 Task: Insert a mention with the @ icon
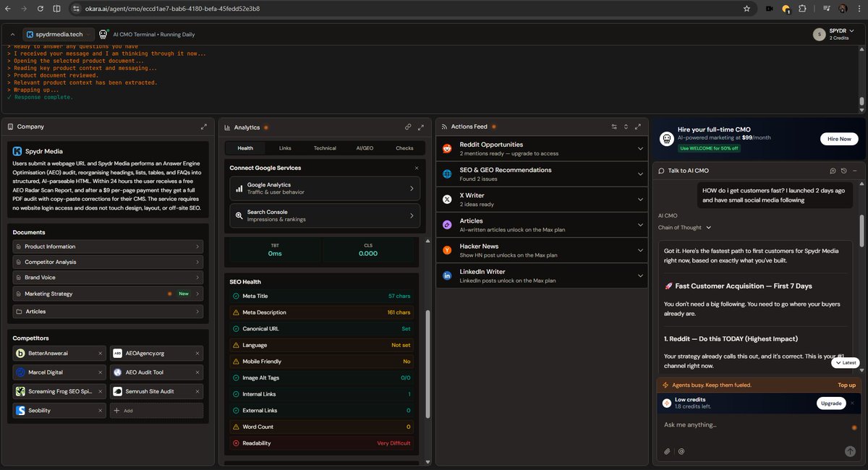coord(681,451)
